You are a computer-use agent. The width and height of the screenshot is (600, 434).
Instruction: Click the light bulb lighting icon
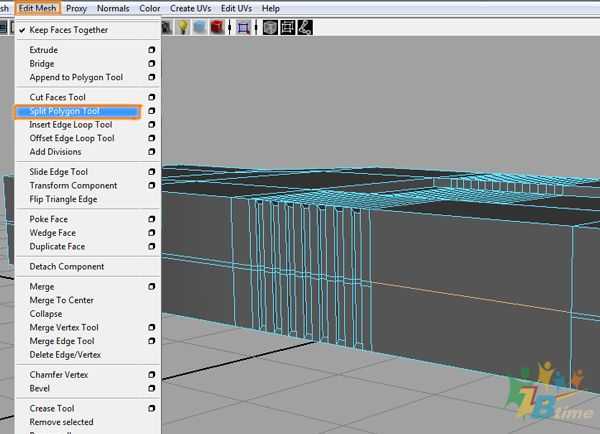pos(183,27)
